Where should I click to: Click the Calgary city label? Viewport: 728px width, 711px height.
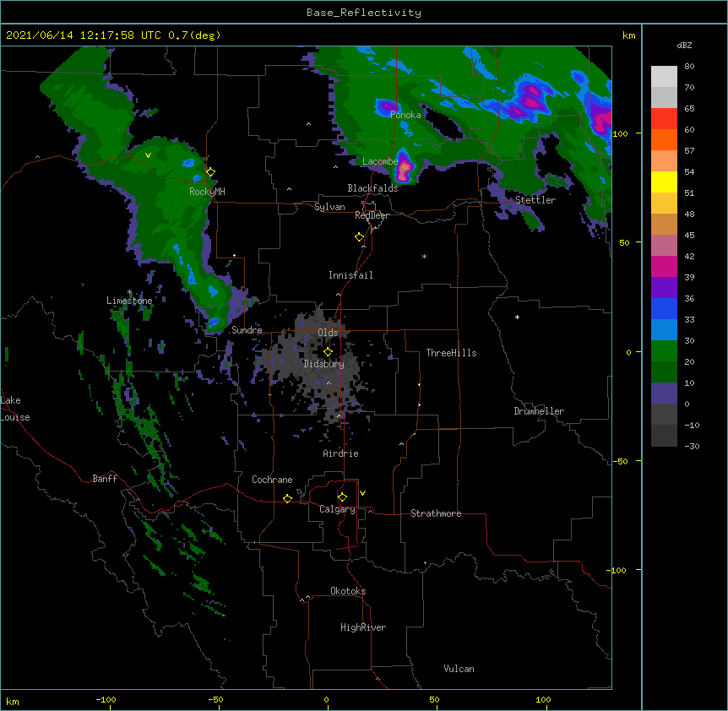pyautogui.click(x=337, y=509)
